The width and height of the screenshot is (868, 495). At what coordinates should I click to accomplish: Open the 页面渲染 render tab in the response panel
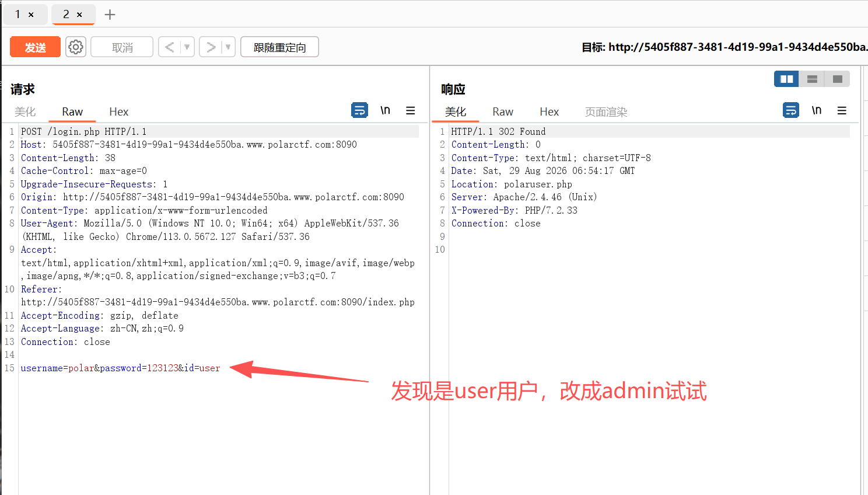[606, 111]
